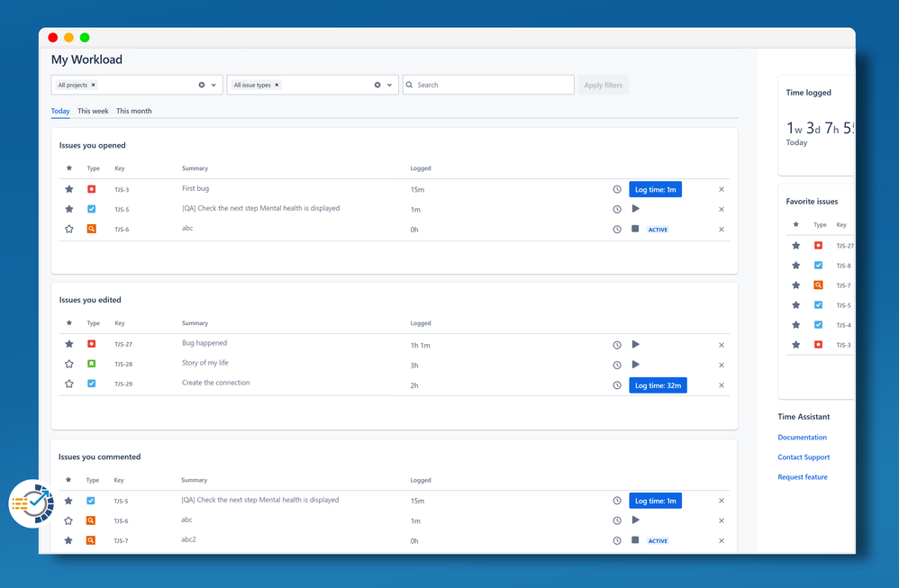899x588 pixels.
Task: Remove TJS-7 abc2 row with X
Action: (x=722, y=540)
